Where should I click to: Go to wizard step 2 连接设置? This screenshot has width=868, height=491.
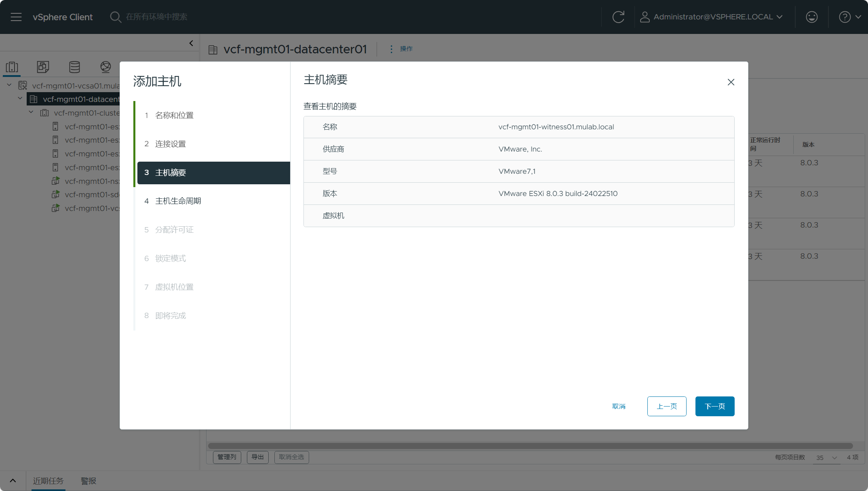click(170, 144)
